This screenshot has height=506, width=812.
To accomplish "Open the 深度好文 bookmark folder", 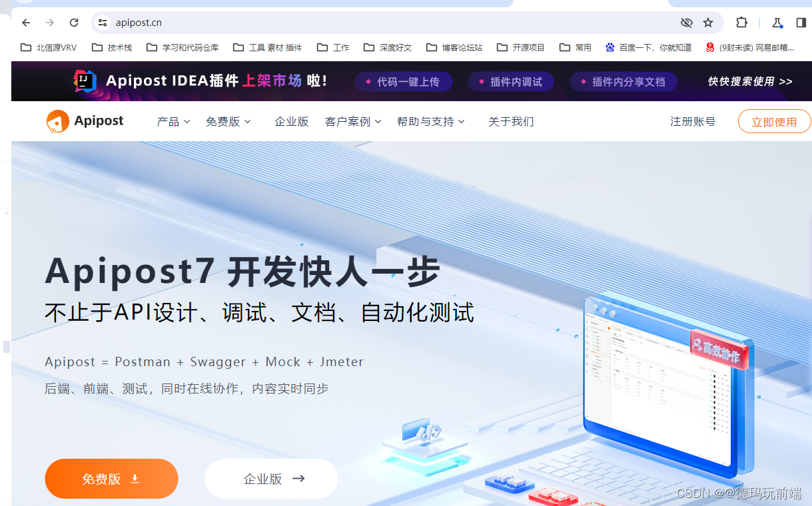I will (388, 47).
